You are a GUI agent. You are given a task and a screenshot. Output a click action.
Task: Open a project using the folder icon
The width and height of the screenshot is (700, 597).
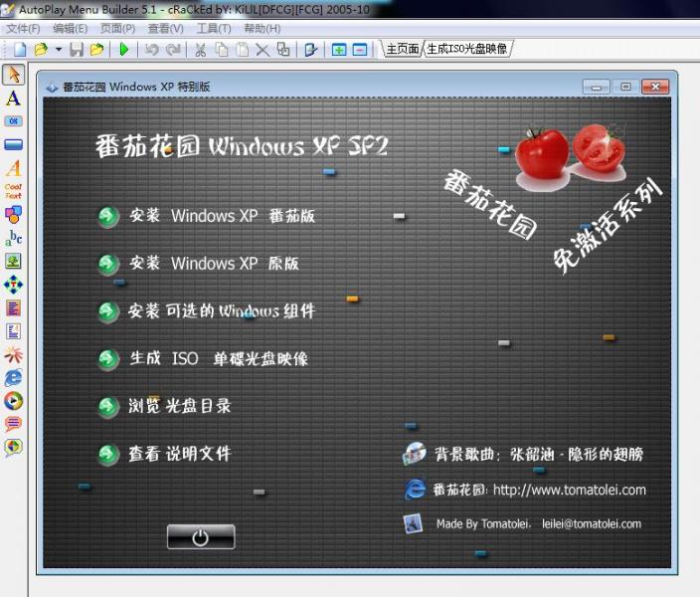click(41, 49)
